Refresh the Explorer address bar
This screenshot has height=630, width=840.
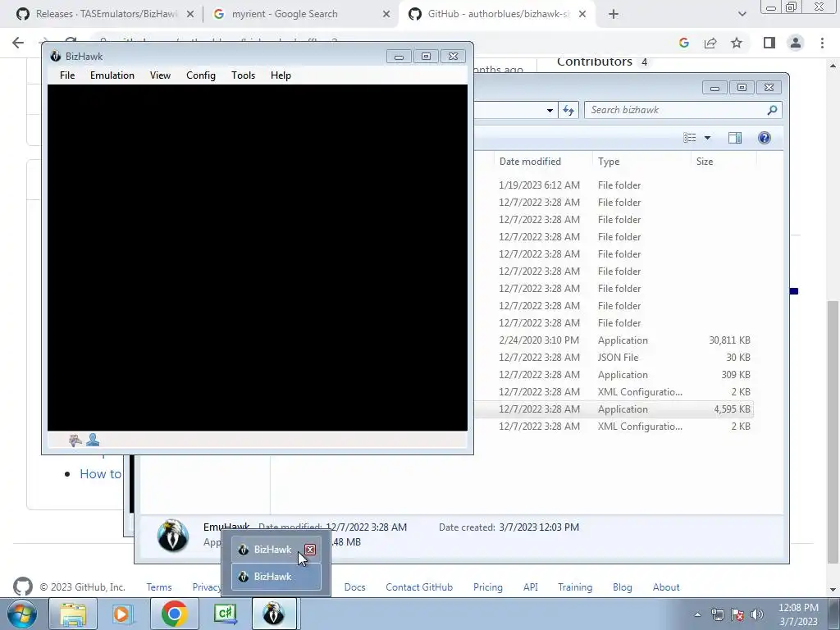568,111
